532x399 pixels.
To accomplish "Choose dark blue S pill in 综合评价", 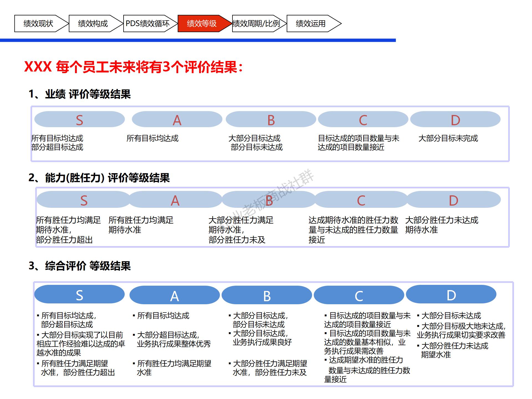I will click(x=80, y=294).
